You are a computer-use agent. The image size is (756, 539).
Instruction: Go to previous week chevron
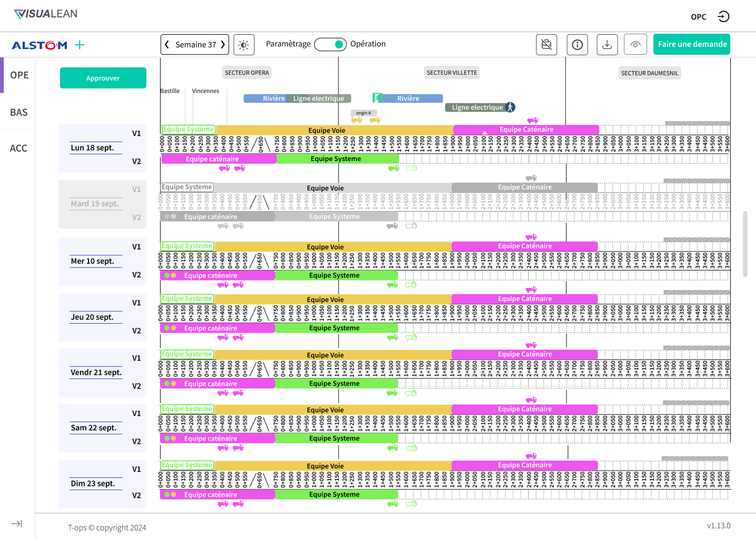pos(167,45)
